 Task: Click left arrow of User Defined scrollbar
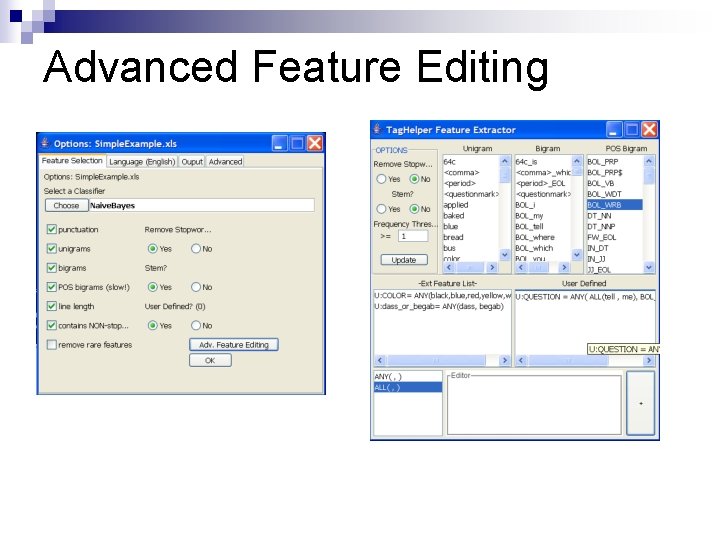tap(521, 360)
